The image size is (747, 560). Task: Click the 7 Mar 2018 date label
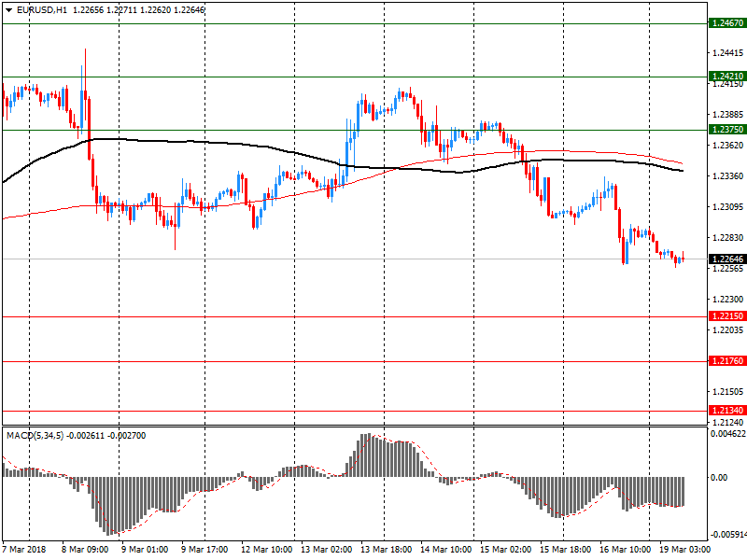[27, 550]
